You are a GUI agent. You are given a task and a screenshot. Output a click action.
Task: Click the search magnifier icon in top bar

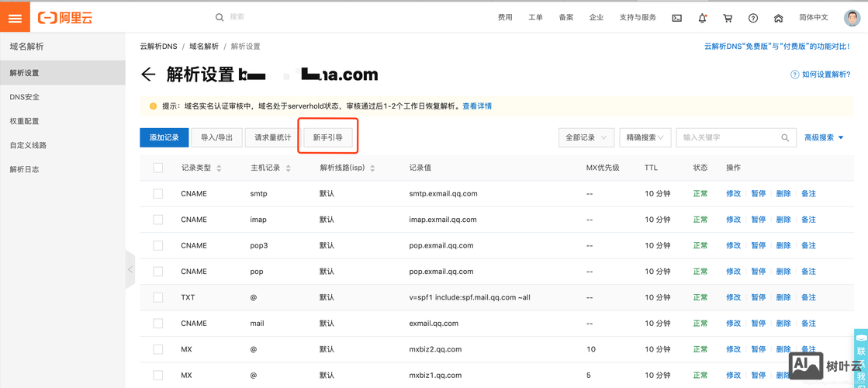(220, 18)
